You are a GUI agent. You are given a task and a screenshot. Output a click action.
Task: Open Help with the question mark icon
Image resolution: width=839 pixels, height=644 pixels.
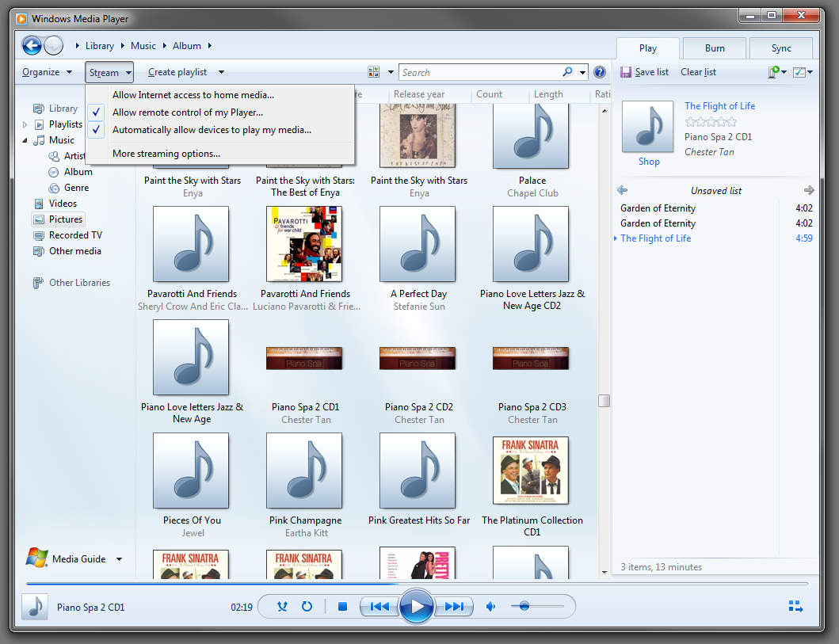600,71
